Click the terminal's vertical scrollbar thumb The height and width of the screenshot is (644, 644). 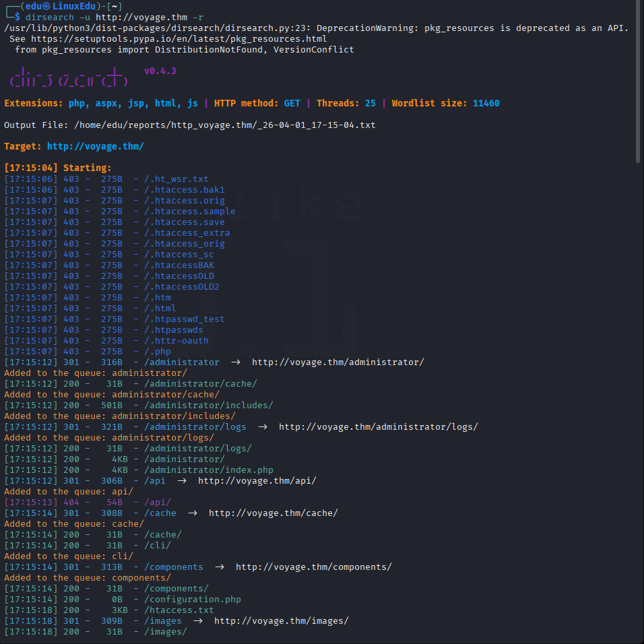coord(638,82)
